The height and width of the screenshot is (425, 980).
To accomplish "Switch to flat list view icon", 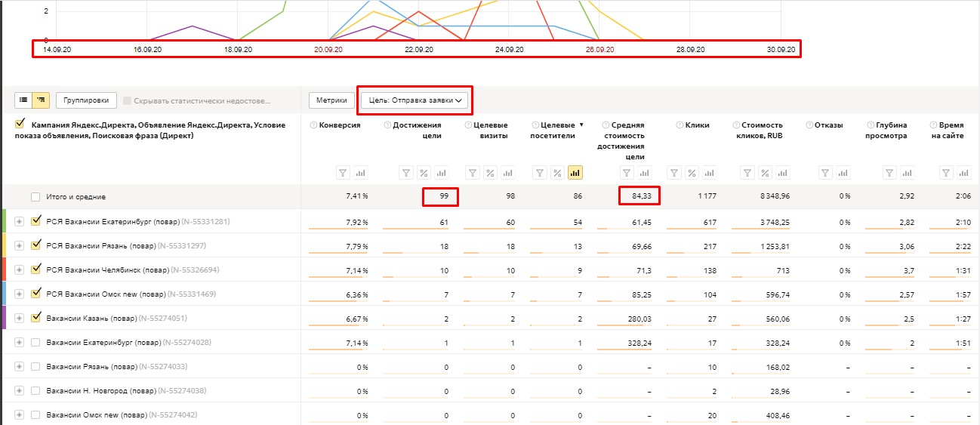I will click(23, 100).
